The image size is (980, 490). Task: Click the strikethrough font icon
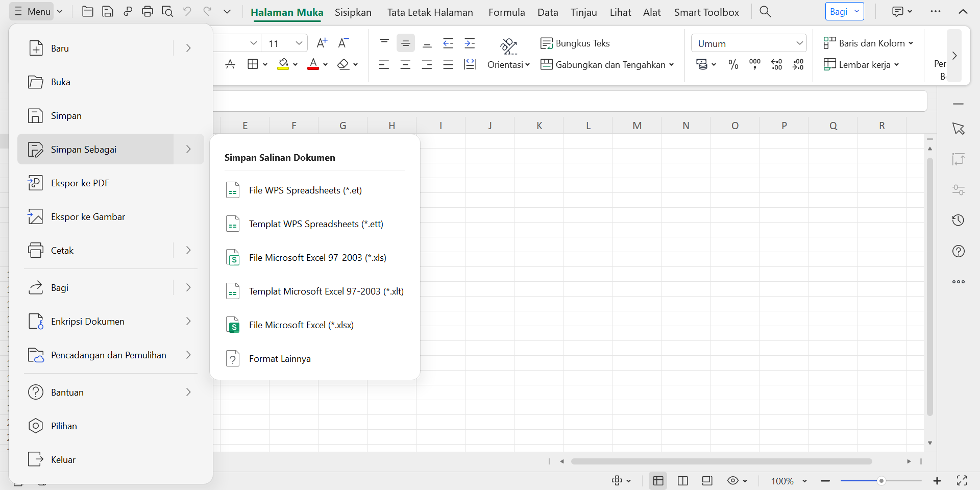pyautogui.click(x=230, y=64)
